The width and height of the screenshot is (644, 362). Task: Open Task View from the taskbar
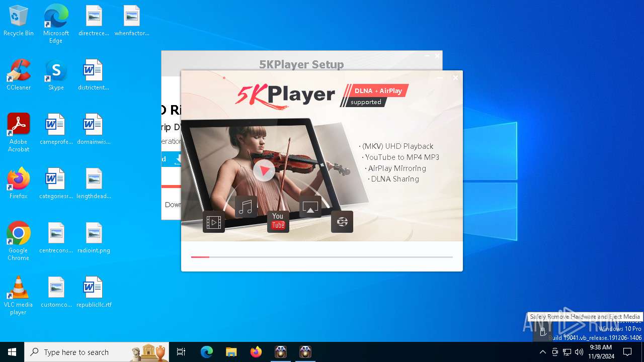[181, 352]
